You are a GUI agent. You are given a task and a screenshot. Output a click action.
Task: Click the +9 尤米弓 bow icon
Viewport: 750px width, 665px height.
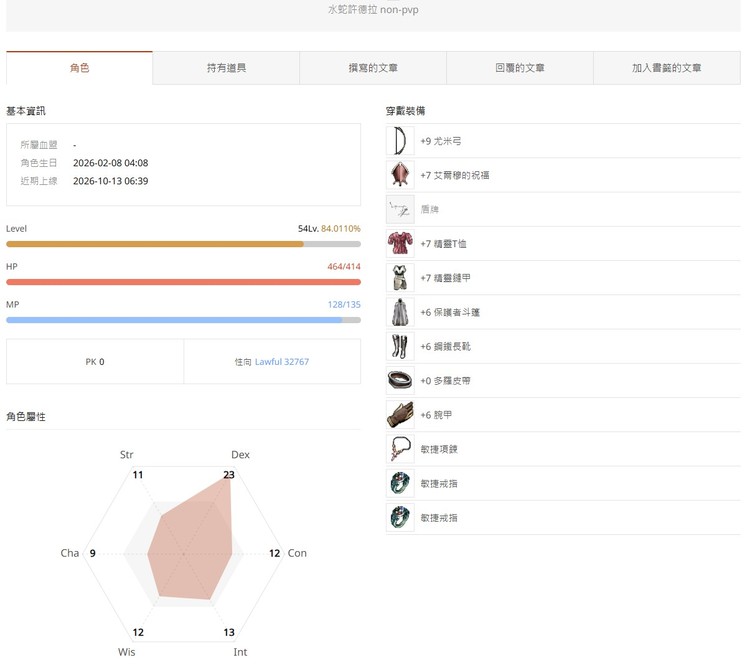click(x=400, y=141)
